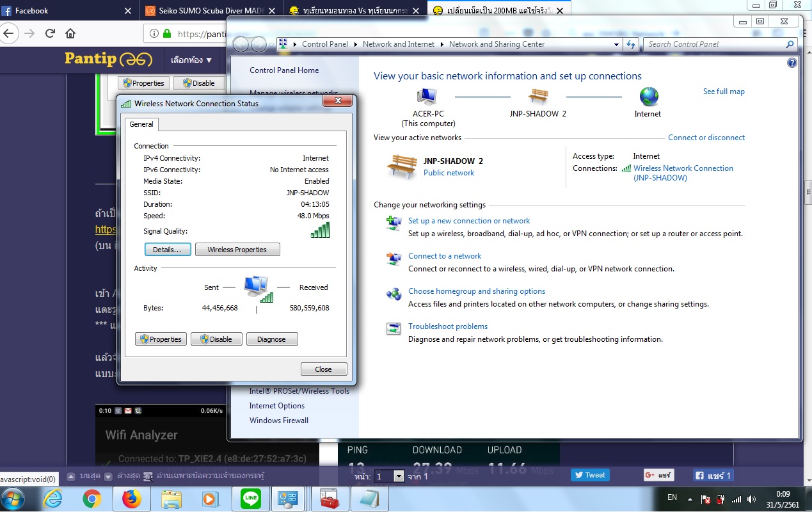Screen dimensions: 812x514
Task: Click Intel PROSet/Wireless Tools link
Action: [x=299, y=391]
